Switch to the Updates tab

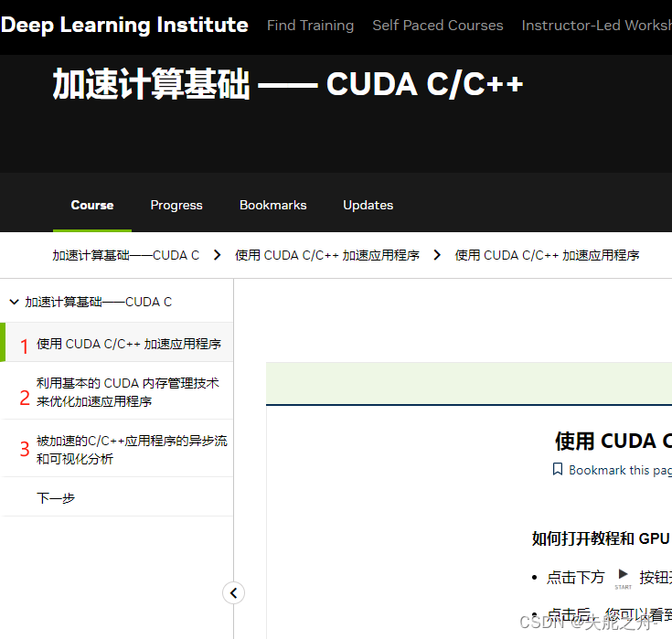click(368, 206)
